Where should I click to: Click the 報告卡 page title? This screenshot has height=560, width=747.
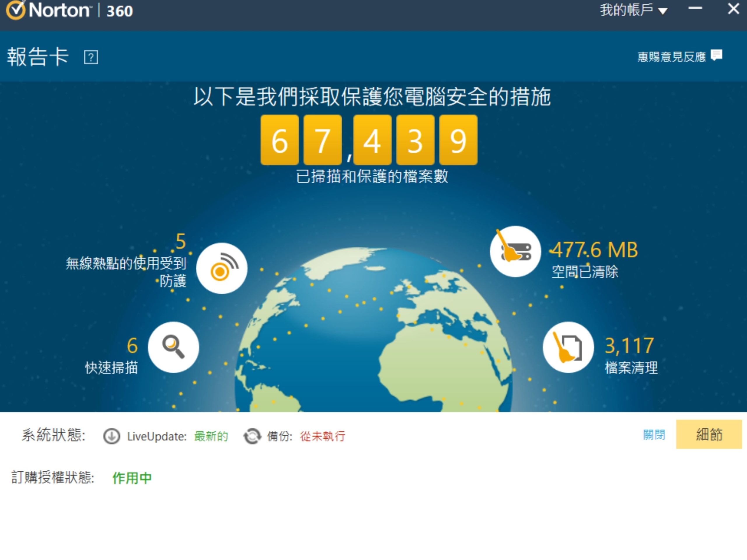(x=38, y=57)
